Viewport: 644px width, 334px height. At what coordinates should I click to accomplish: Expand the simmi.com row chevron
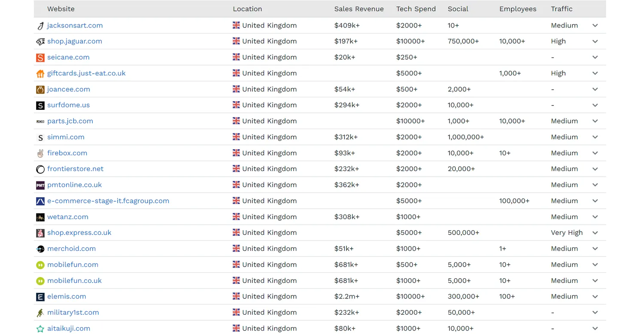(595, 137)
